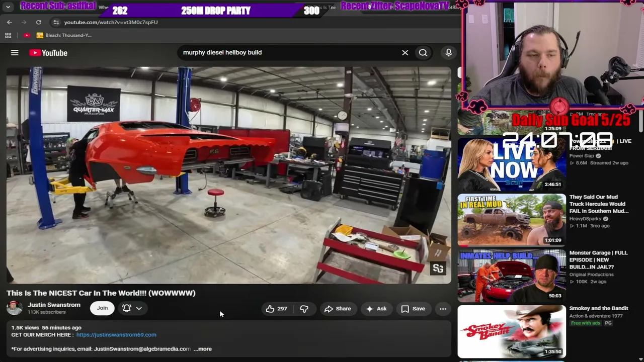Viewport: 644px width, 362px height.
Task: Start voice search with microphone
Action: click(x=449, y=52)
